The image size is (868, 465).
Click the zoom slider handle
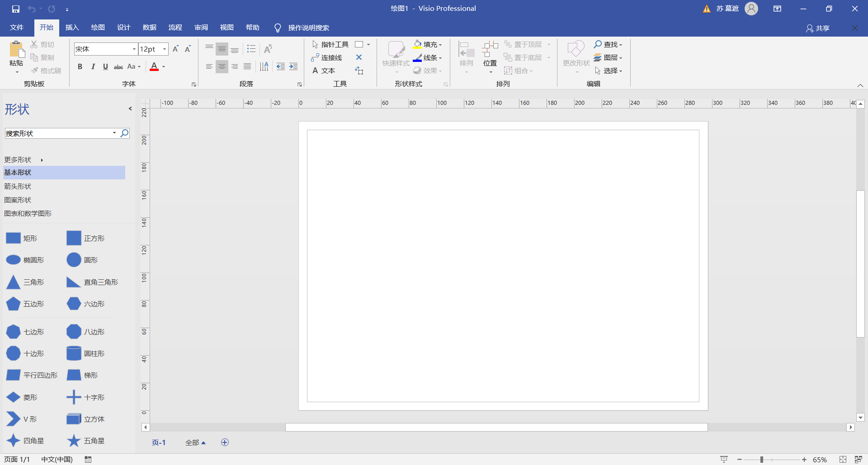tap(762, 460)
